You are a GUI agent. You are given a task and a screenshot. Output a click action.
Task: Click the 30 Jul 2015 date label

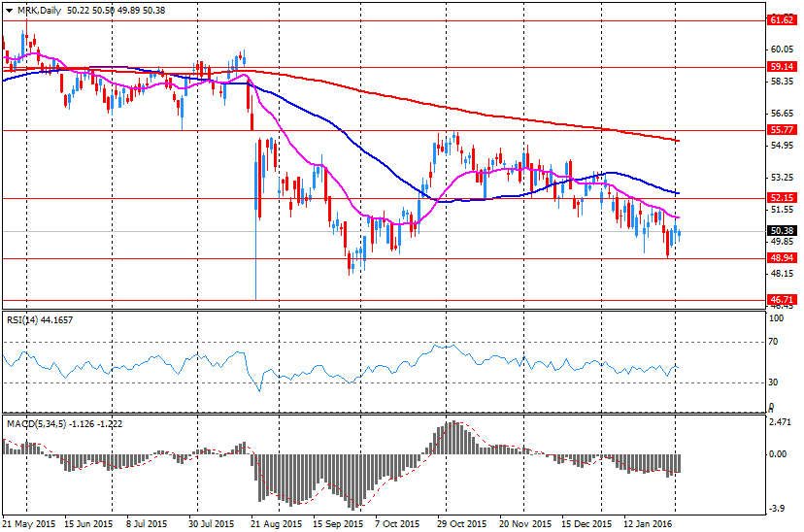click(211, 524)
